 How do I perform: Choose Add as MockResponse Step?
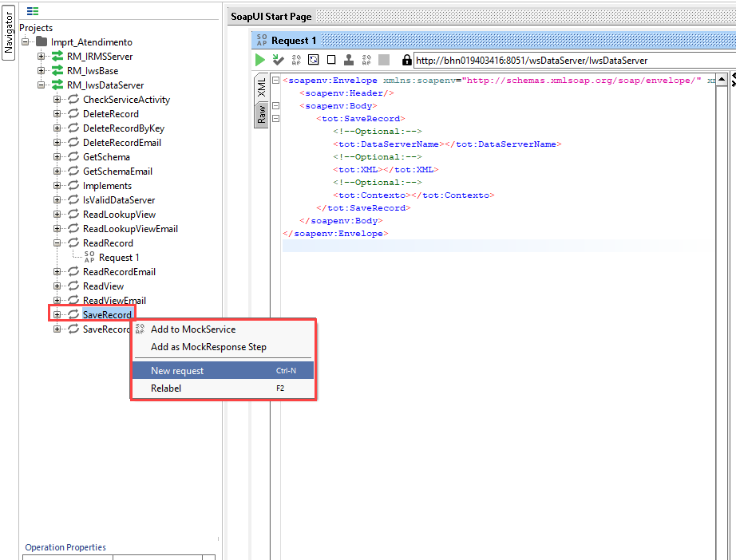[x=223, y=347]
